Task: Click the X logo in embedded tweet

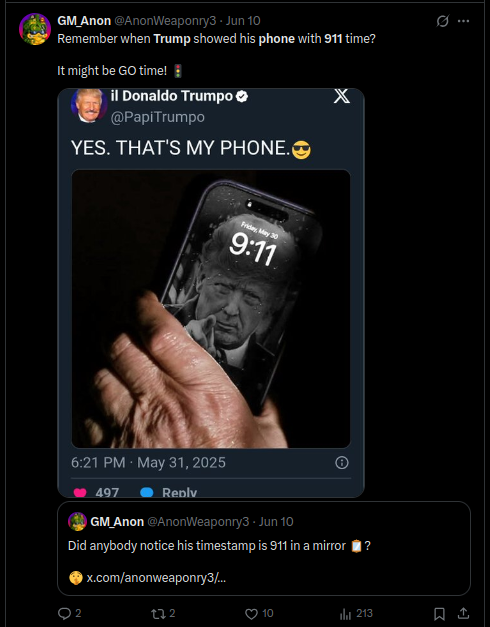Action: click(x=342, y=96)
